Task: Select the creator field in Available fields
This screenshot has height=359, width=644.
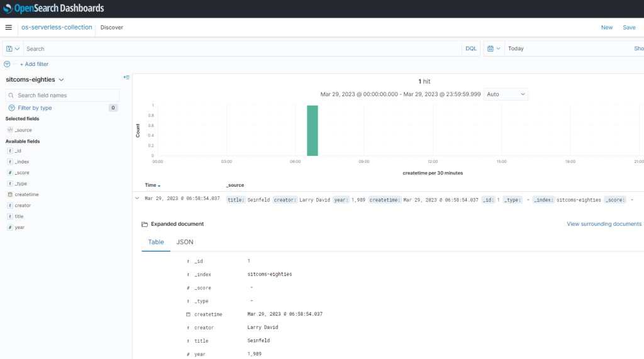Action: (x=23, y=206)
